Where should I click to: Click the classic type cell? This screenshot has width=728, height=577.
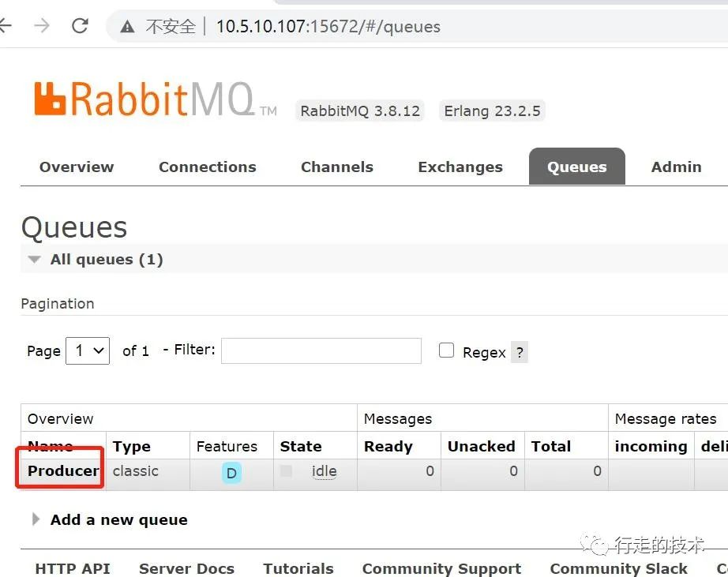coord(136,470)
